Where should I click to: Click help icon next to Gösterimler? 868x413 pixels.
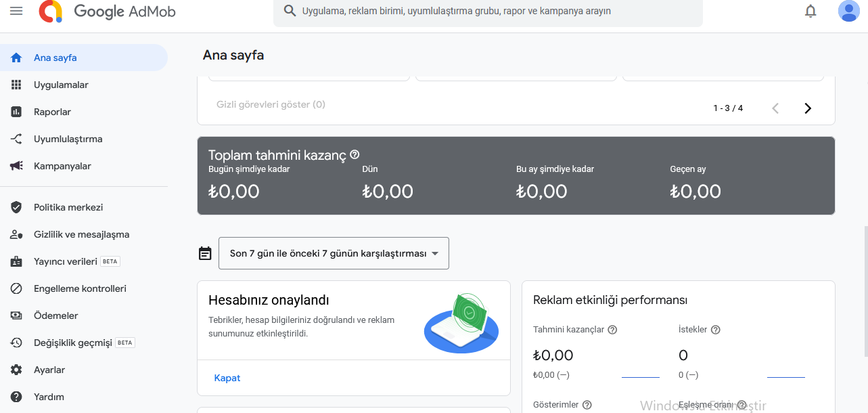587,405
